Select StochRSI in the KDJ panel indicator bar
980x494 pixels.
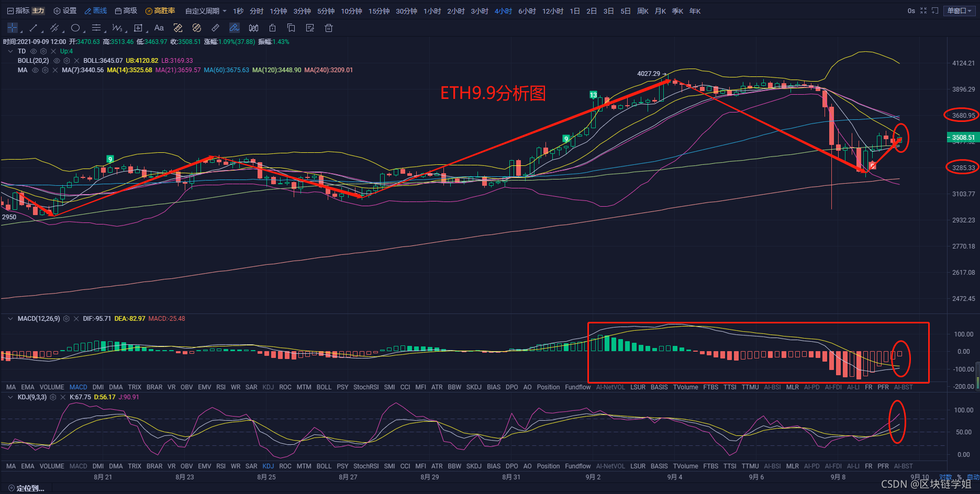(x=366, y=466)
